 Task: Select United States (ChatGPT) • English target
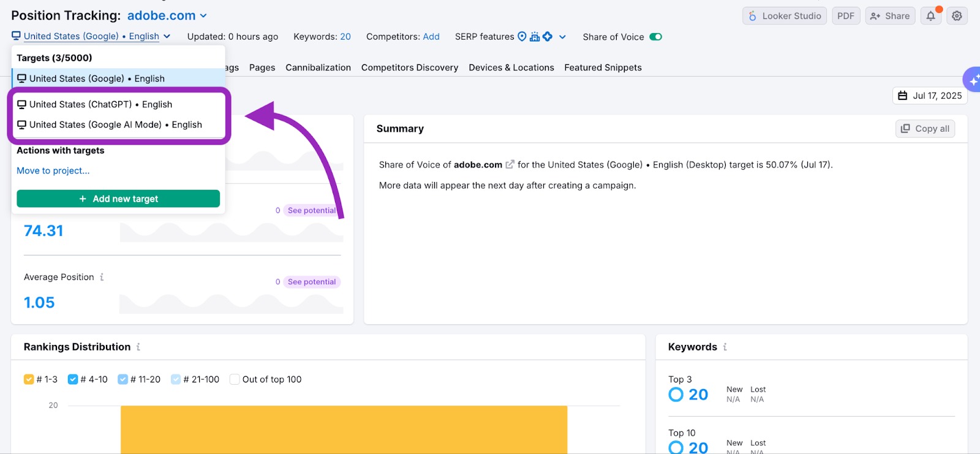pyautogui.click(x=100, y=104)
